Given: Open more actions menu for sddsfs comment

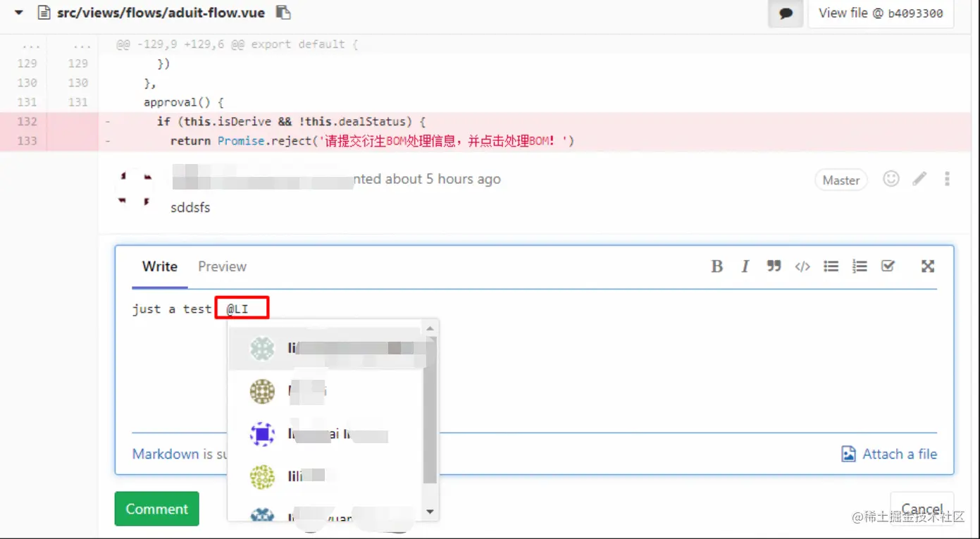Looking at the screenshot, I should coord(947,179).
